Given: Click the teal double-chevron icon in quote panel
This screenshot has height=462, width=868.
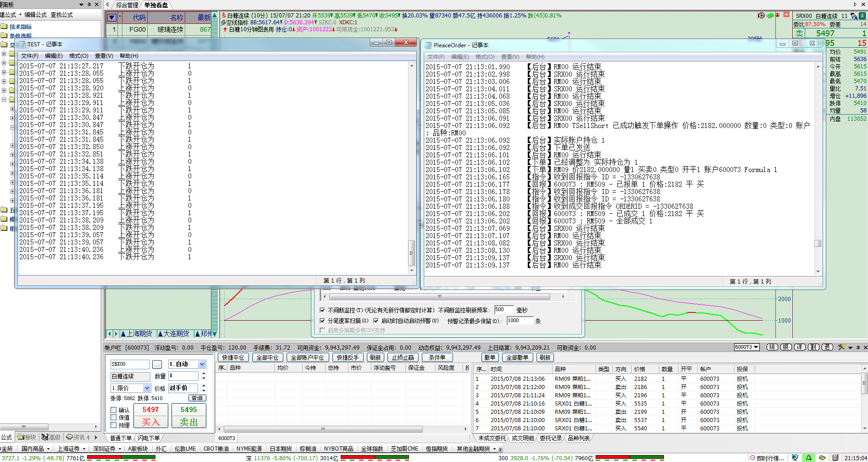Looking at the screenshot, I should click(862, 16).
